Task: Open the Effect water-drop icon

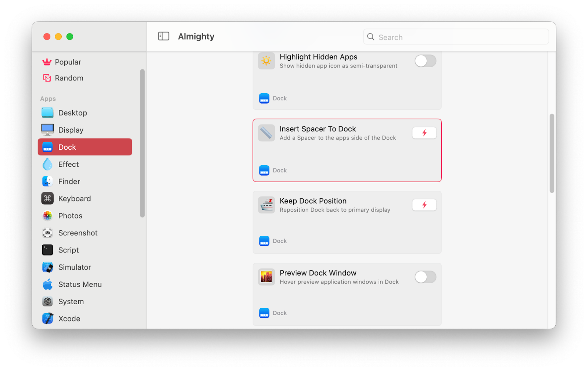Action: coord(47,164)
